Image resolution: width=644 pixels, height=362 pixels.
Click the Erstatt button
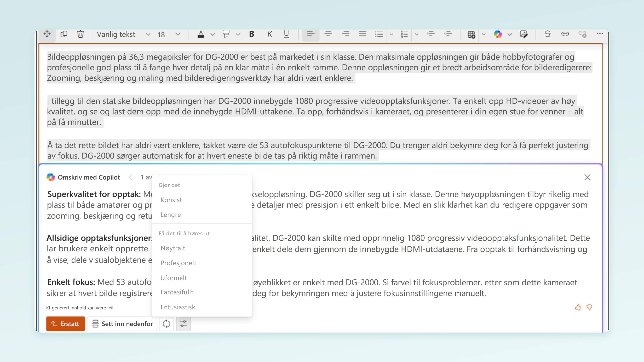click(x=65, y=324)
